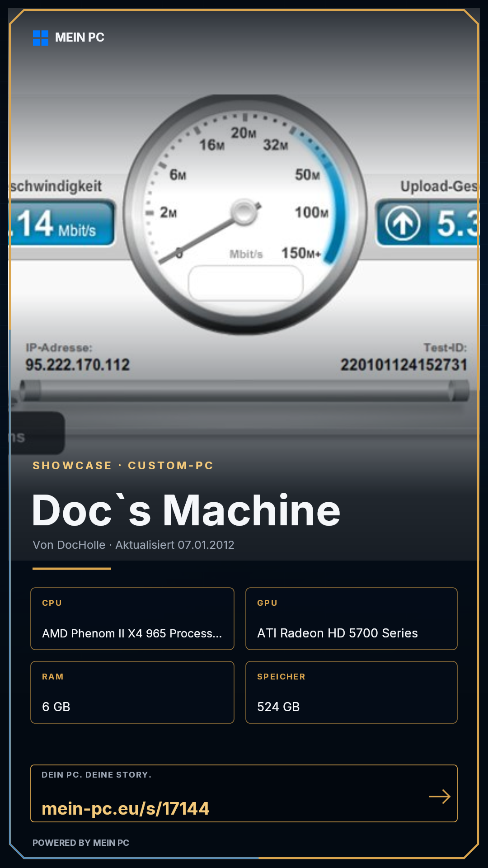Click the MEIN PC blue grid logo

click(x=41, y=38)
